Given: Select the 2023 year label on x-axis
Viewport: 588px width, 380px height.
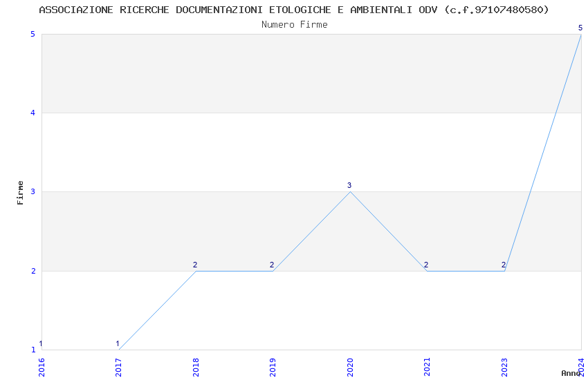Looking at the screenshot, I should (504, 368).
